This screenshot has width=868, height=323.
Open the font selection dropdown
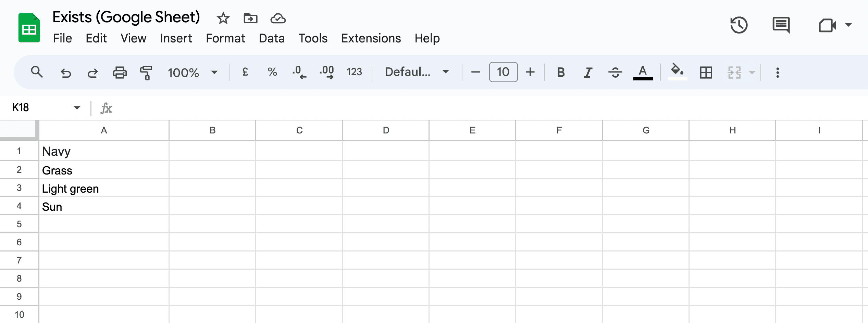coord(416,72)
